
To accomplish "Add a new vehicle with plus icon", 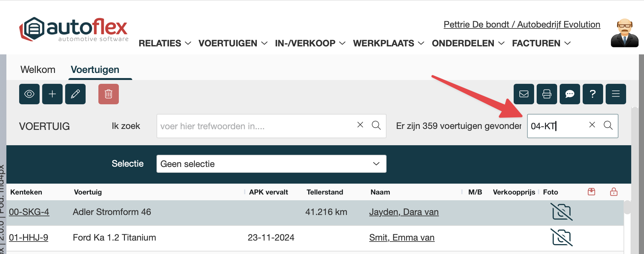I will click(x=52, y=94).
